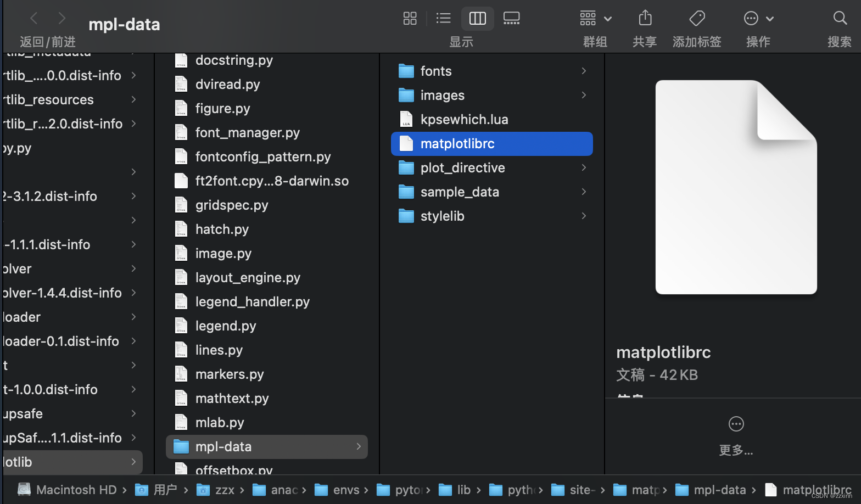Select gridspec.py file

coord(267,205)
